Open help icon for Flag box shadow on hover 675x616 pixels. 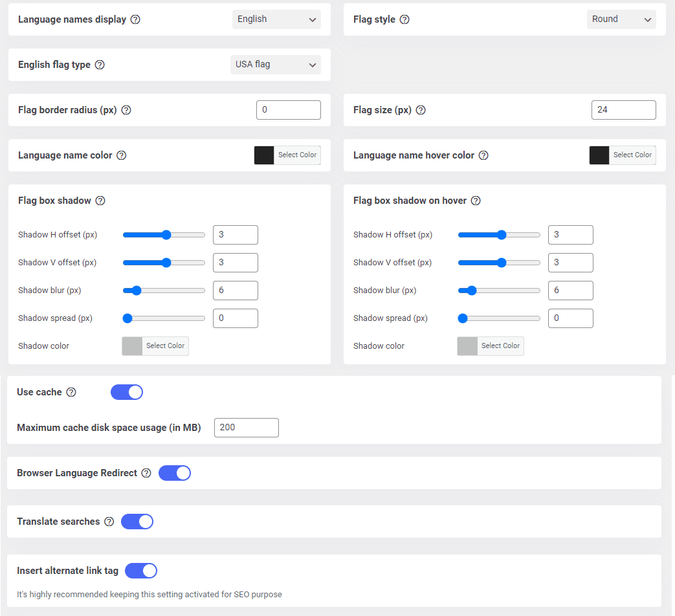[475, 201]
